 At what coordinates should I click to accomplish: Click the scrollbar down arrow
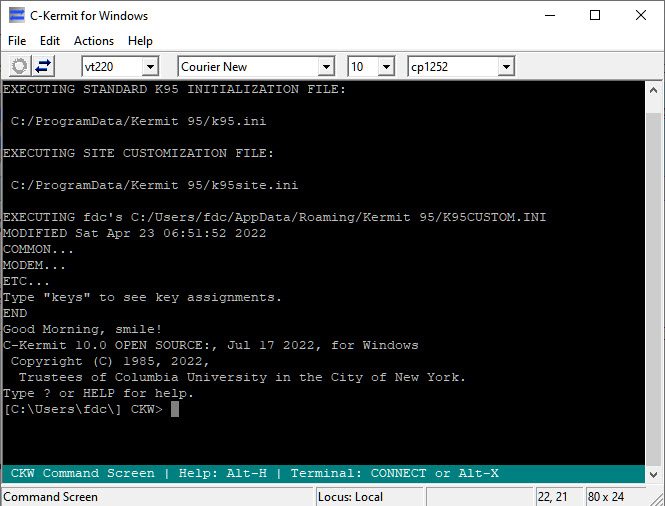point(654,474)
